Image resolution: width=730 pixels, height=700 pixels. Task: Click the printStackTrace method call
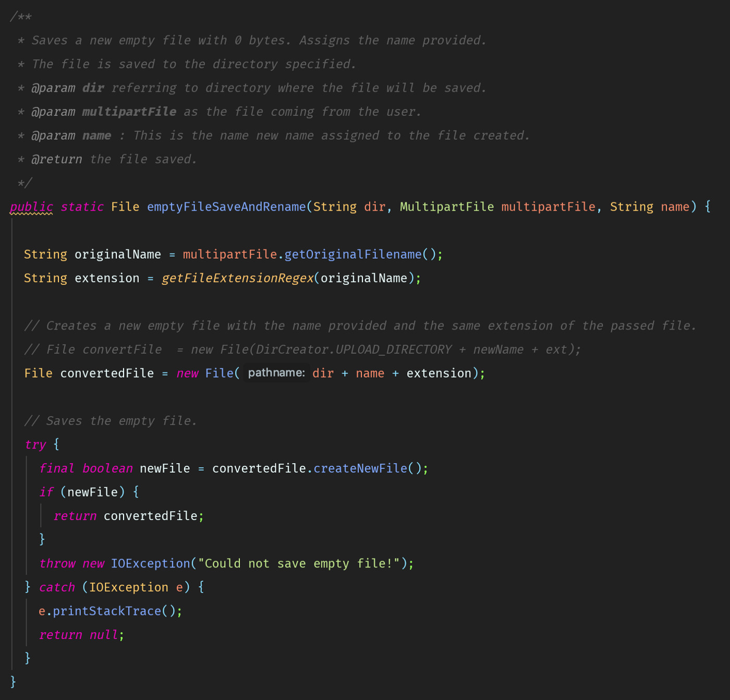[107, 611]
